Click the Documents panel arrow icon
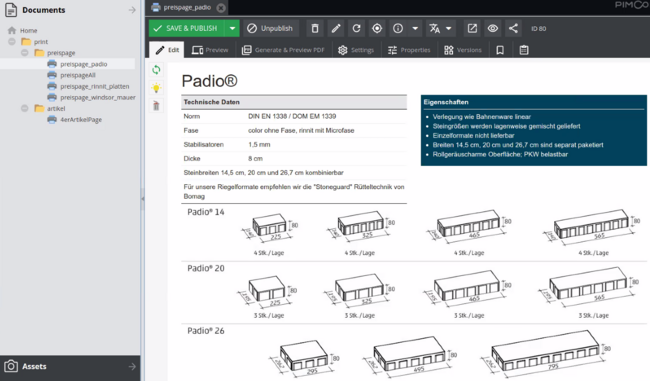This screenshot has width=650, height=381. coord(132,10)
